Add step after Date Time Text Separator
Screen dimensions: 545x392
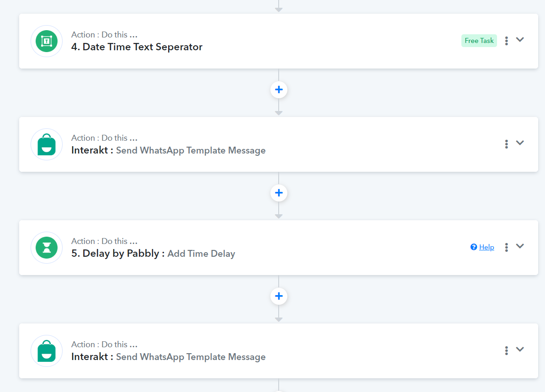(279, 90)
